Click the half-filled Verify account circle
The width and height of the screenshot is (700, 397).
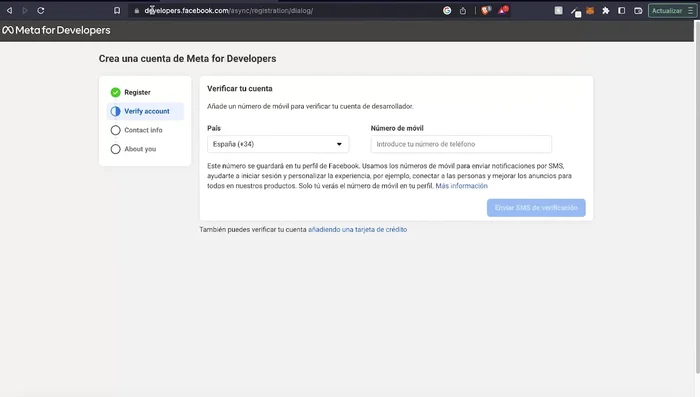[x=116, y=111]
